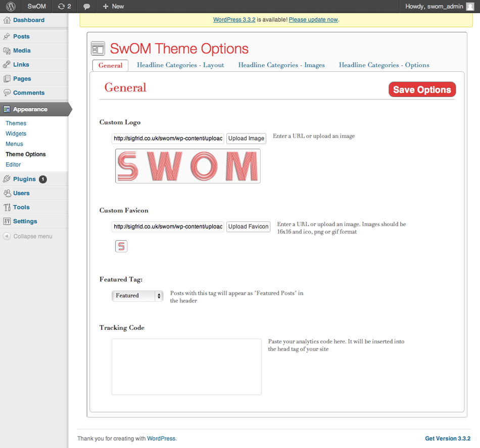Click the Comments speech bubble sidebar icon
The width and height of the screenshot is (480, 448).
7,93
